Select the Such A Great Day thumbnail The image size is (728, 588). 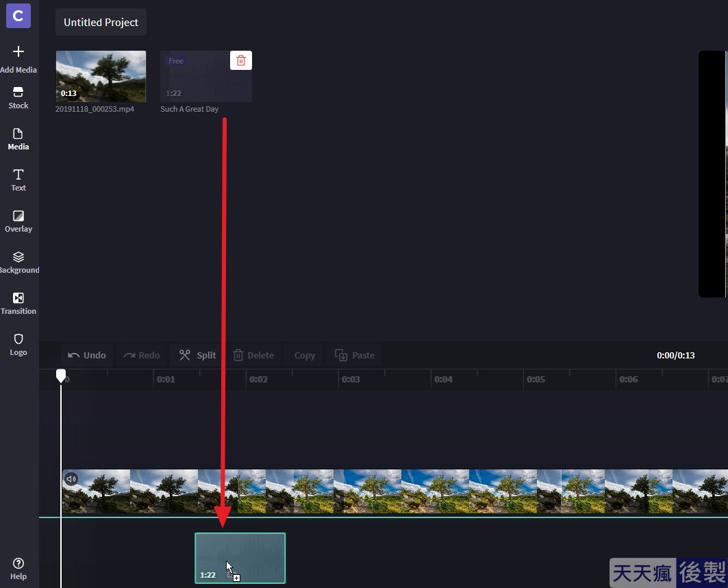pyautogui.click(x=206, y=76)
